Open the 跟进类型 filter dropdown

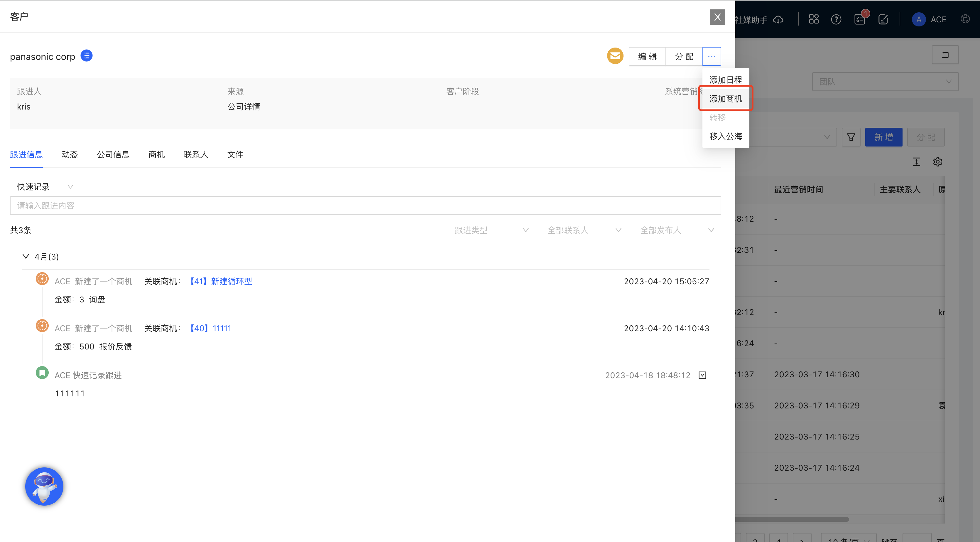tap(491, 230)
